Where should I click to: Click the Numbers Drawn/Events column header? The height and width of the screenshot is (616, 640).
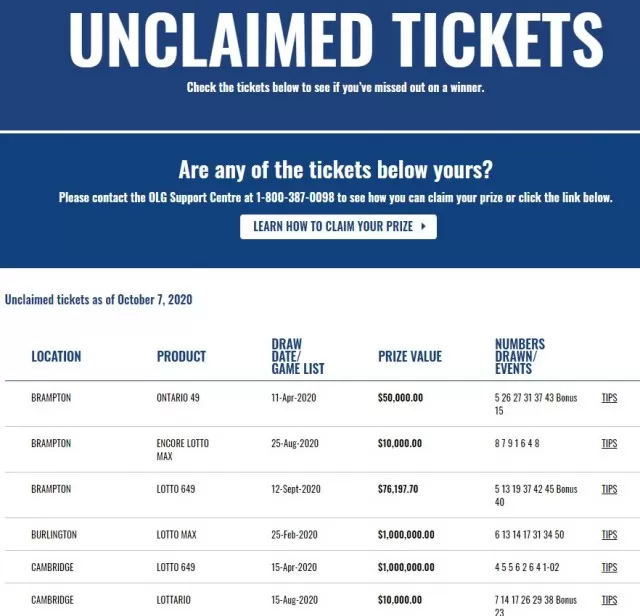(520, 356)
